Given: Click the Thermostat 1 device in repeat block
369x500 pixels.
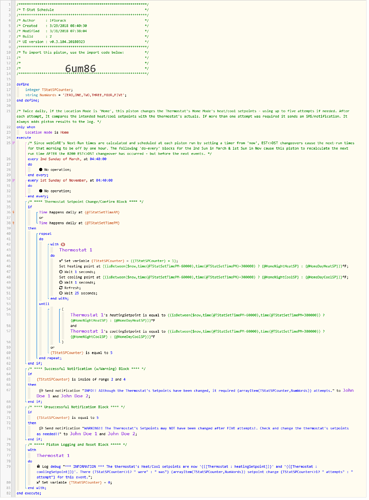Looking at the screenshot, I should [76, 250].
